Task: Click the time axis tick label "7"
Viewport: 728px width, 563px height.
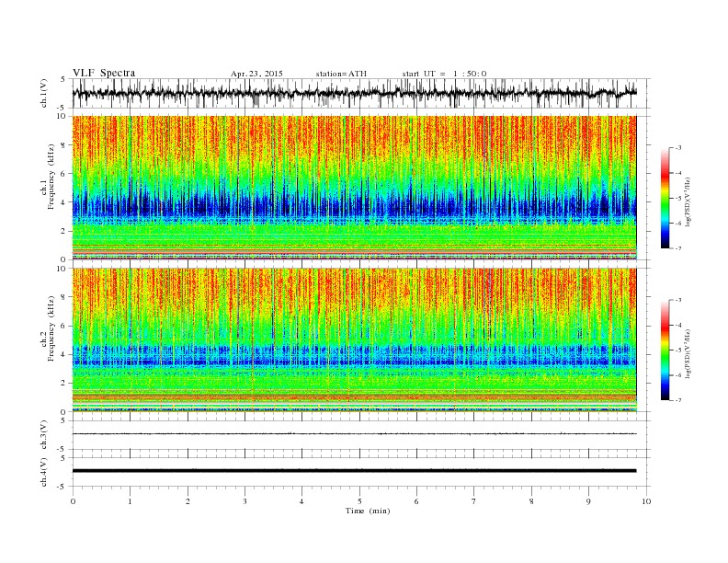Action: click(x=473, y=501)
